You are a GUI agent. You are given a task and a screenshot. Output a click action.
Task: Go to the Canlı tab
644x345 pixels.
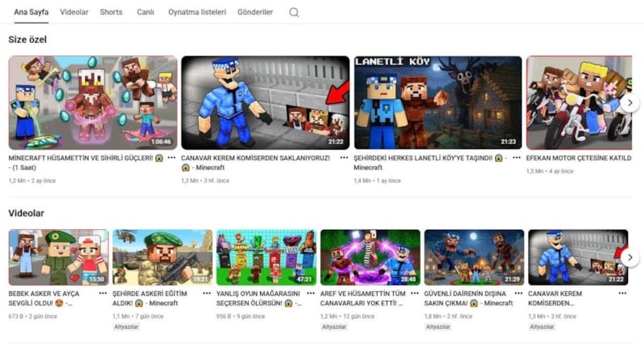[x=146, y=13]
